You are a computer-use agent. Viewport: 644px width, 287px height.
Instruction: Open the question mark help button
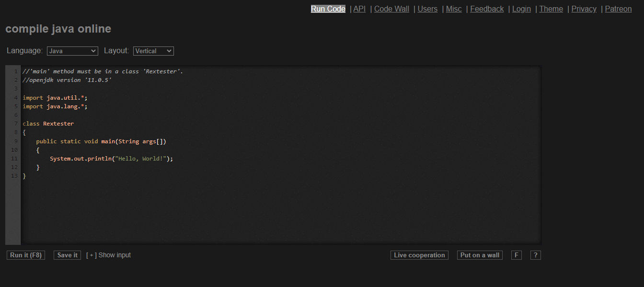536,255
